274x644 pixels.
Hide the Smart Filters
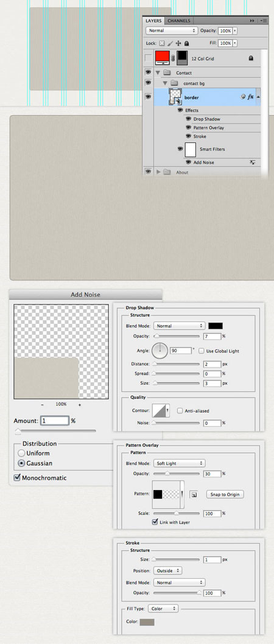pos(180,149)
